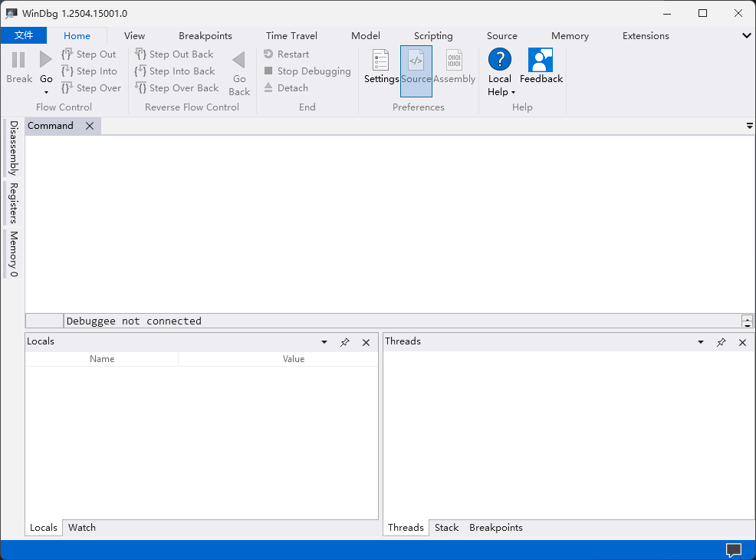Screen dimensions: 756x560
Task: Switch to the View ribbon tab
Action: (x=134, y=36)
